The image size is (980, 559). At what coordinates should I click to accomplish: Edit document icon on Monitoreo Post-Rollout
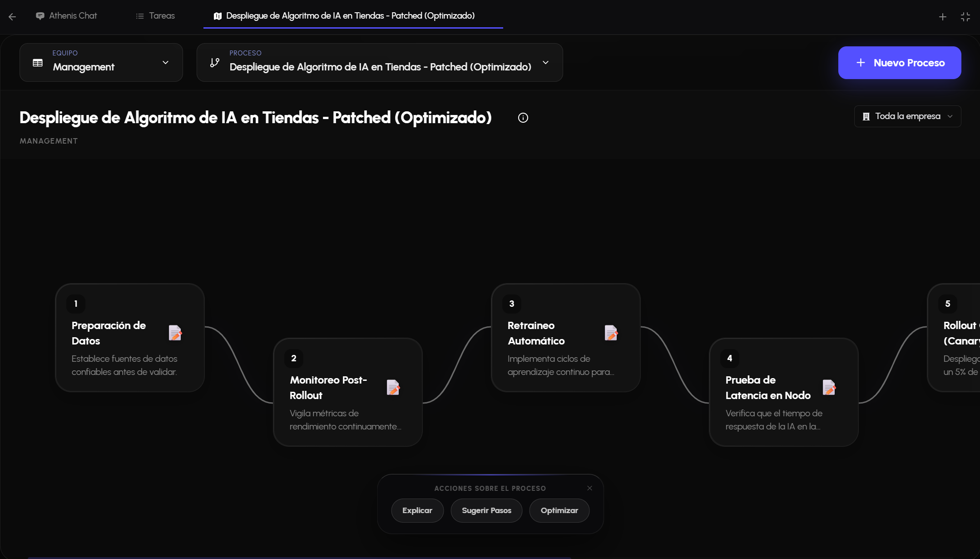pyautogui.click(x=393, y=388)
